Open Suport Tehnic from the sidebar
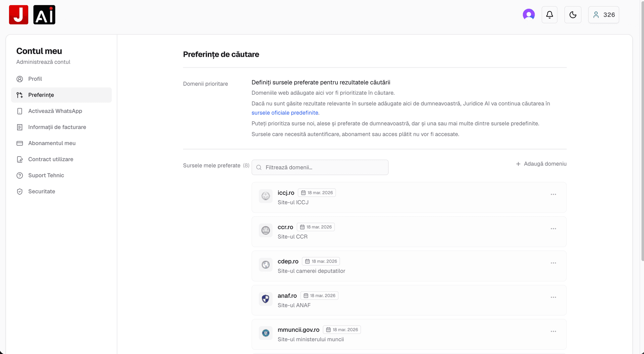The image size is (644, 354). (46, 175)
